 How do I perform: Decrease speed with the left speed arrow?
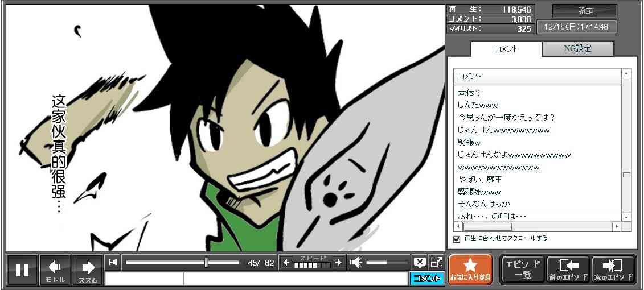click(x=286, y=262)
